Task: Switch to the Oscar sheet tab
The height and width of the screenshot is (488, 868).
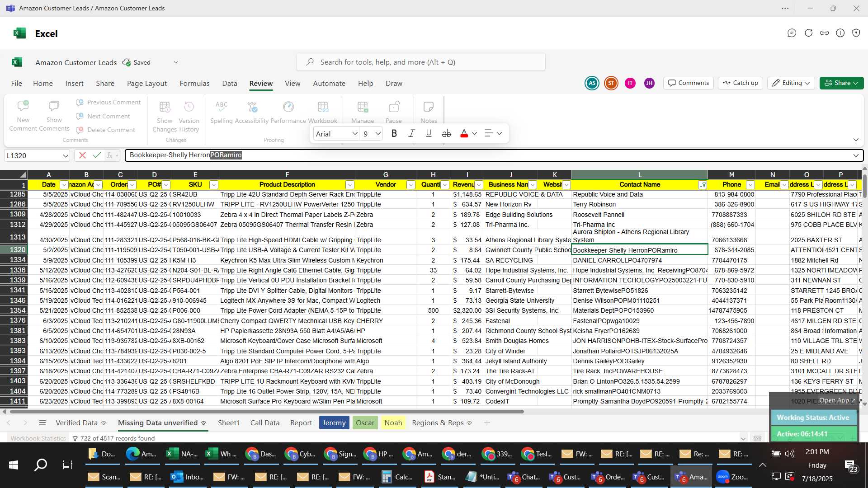Action: coord(365,423)
